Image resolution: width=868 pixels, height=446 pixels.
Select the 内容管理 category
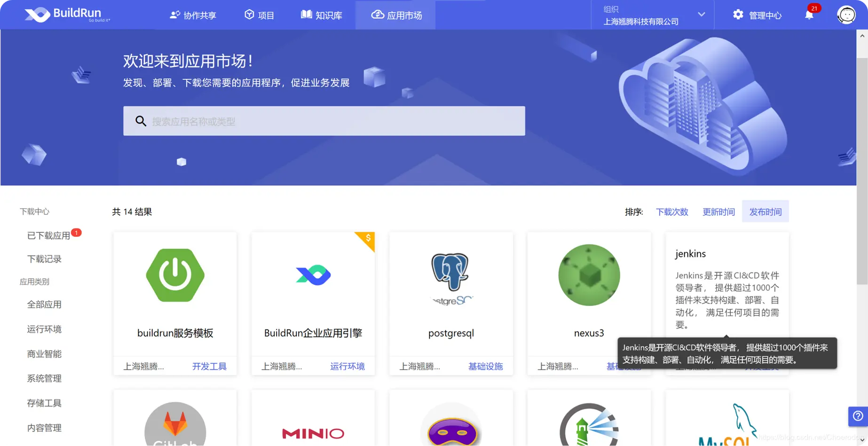coord(44,428)
